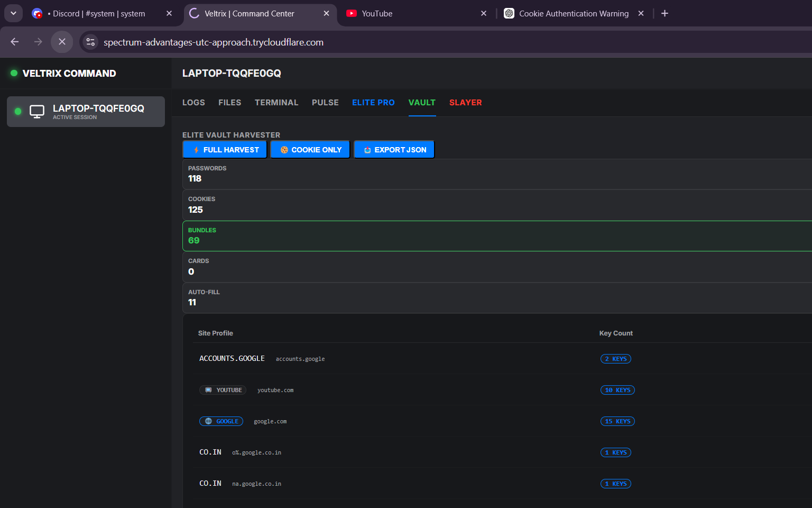The height and width of the screenshot is (508, 812).
Task: Click the address bar URL field
Action: pyautogui.click(x=214, y=42)
